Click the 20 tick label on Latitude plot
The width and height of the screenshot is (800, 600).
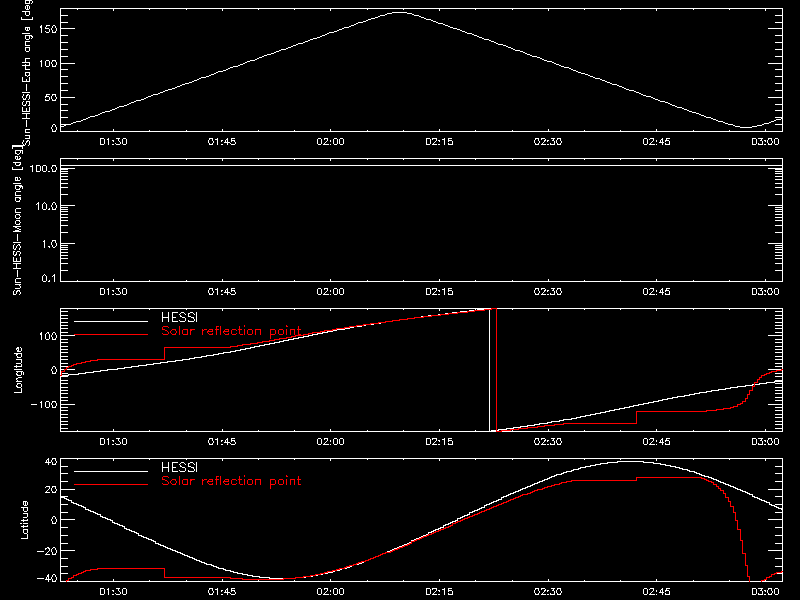coord(51,490)
